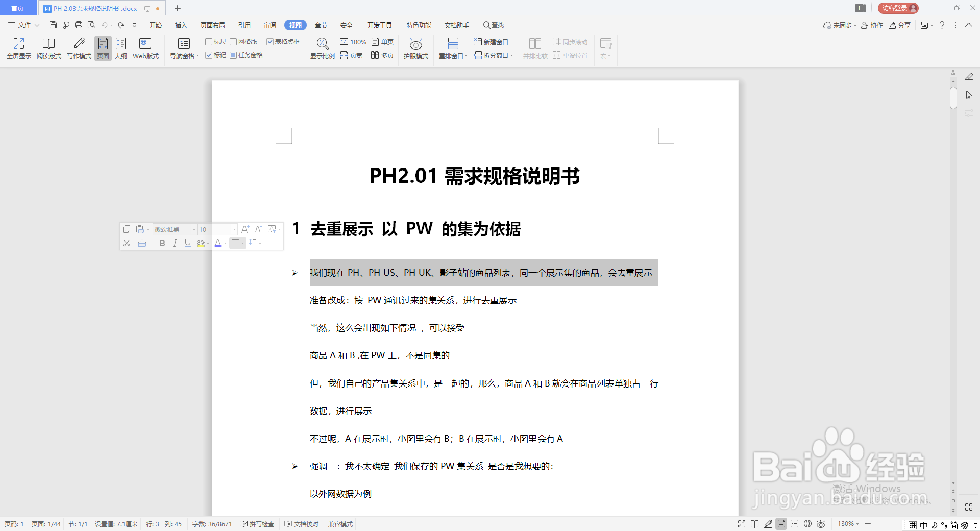Switch to Web版式 web layout view
This screenshot has width=980, height=531.
(145, 47)
